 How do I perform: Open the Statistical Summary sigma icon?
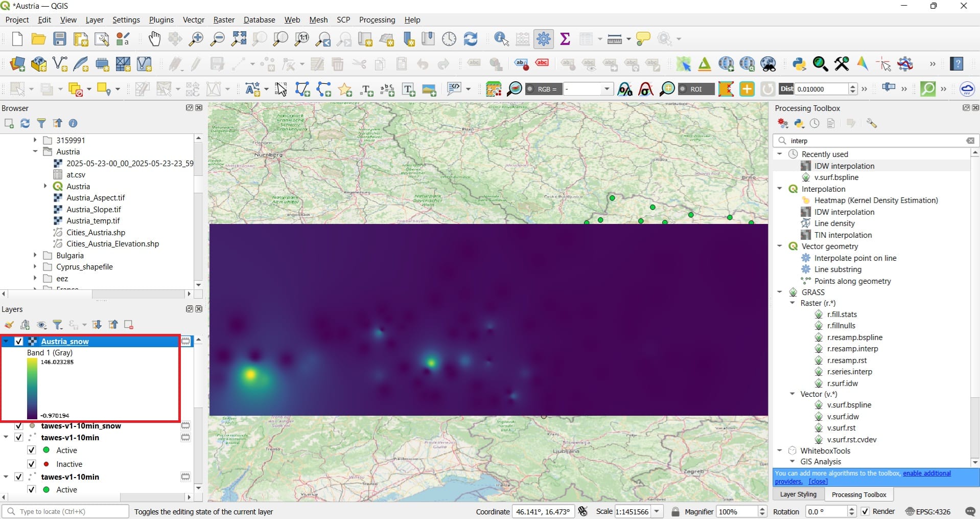(x=565, y=39)
